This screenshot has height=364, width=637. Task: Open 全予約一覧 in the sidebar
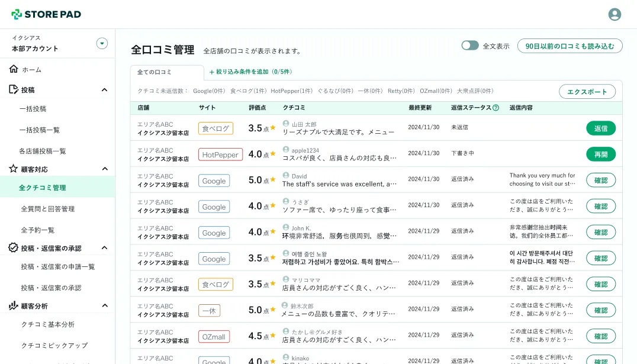pos(38,230)
